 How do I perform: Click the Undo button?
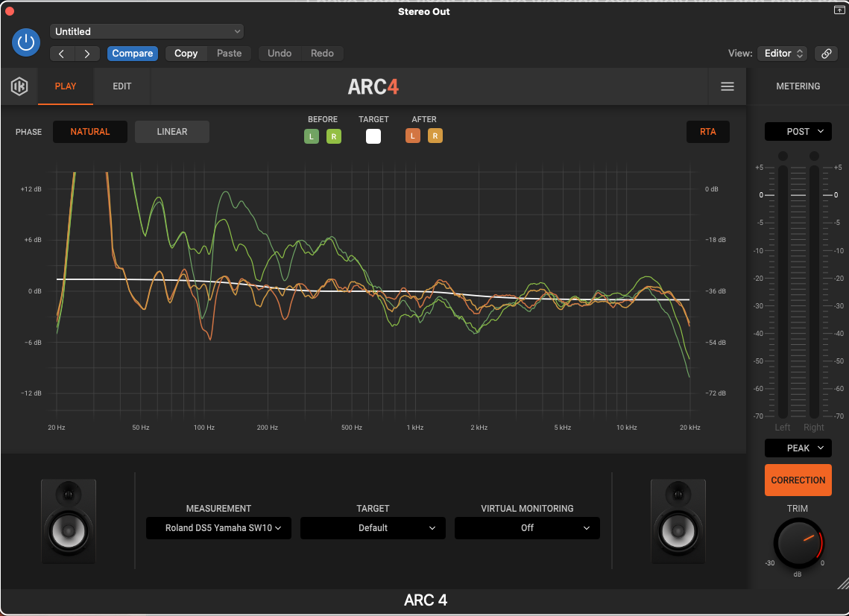tap(280, 53)
